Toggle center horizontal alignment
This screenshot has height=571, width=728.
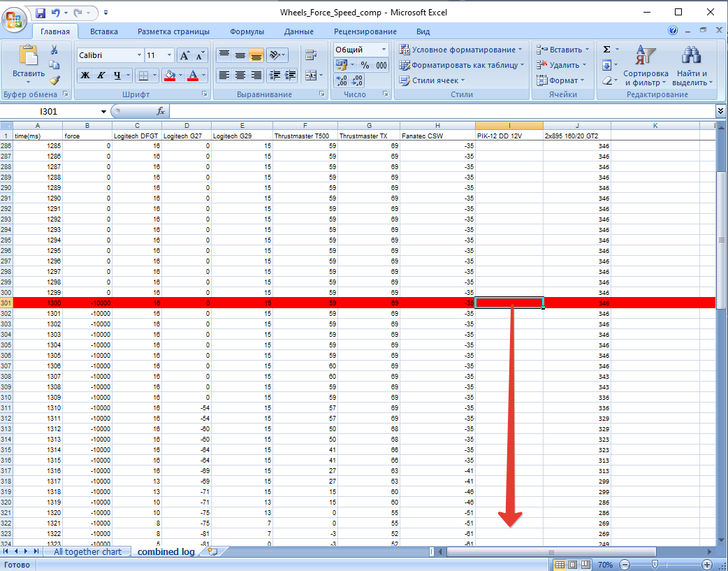point(240,75)
